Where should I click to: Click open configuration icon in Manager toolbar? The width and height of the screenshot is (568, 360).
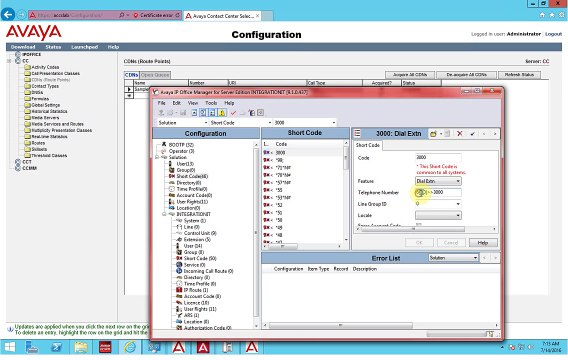[x=161, y=113]
